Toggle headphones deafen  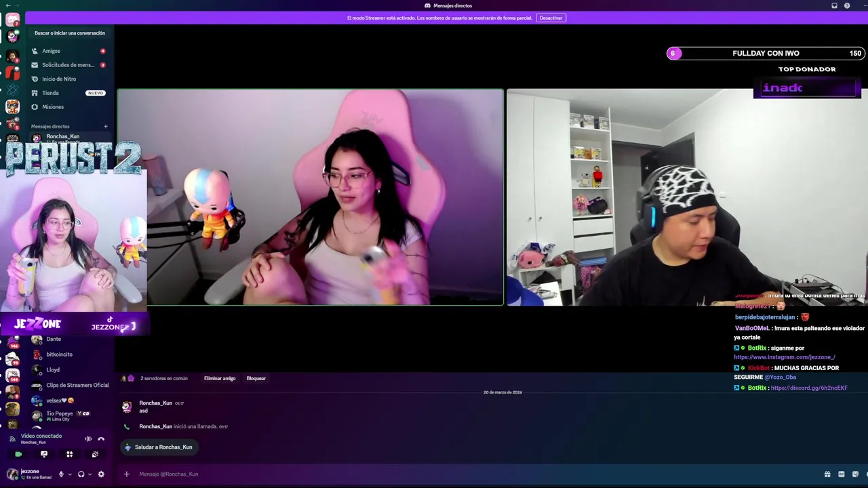pos(81,474)
